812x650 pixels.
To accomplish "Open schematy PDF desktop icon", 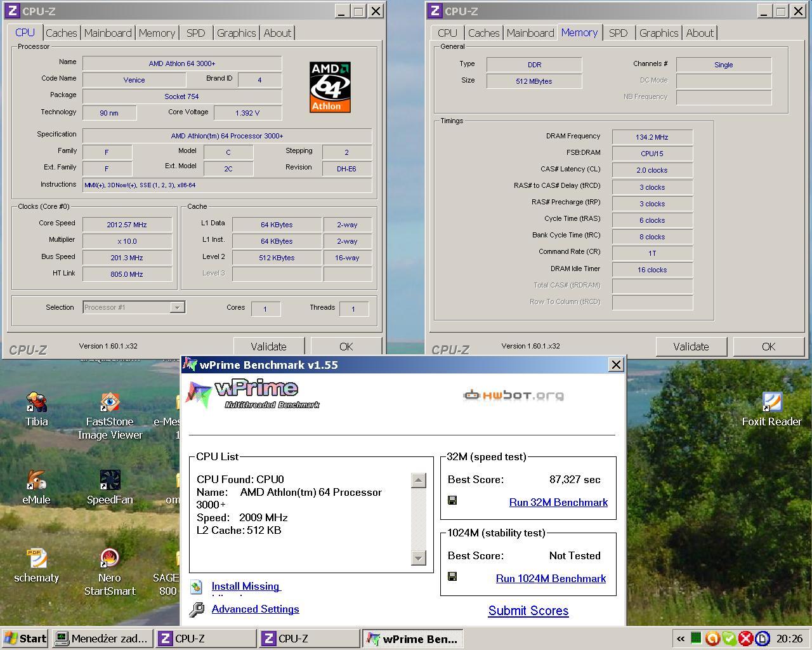I will [36, 558].
